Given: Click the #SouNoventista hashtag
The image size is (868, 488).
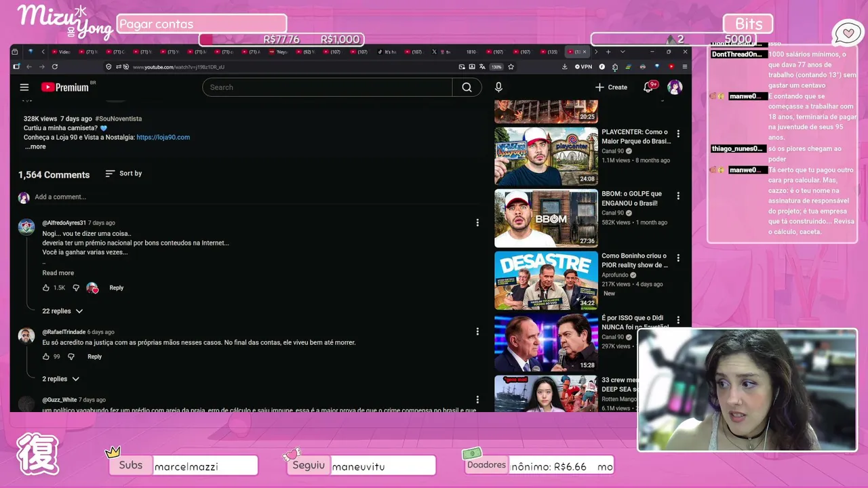Looking at the screenshot, I should coord(119,119).
